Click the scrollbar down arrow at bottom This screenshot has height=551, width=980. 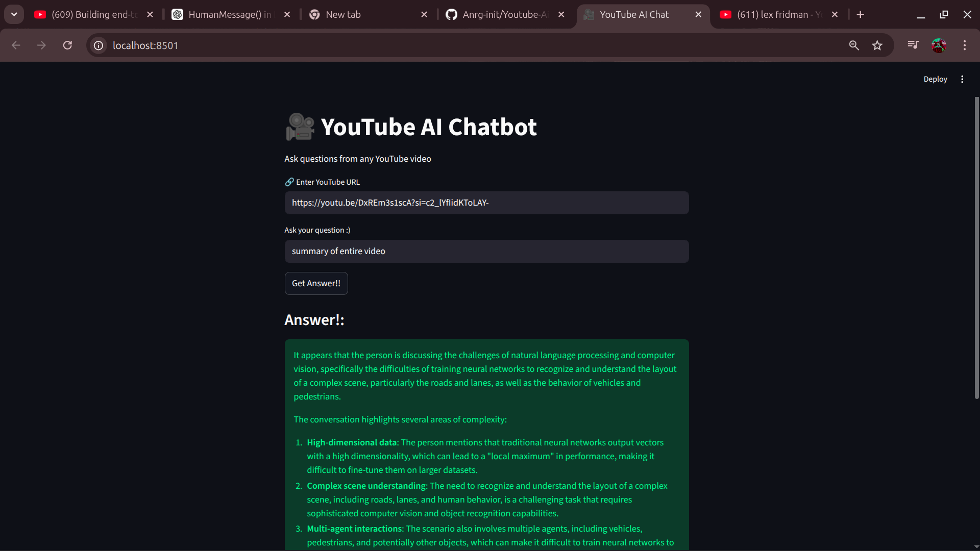click(976, 546)
